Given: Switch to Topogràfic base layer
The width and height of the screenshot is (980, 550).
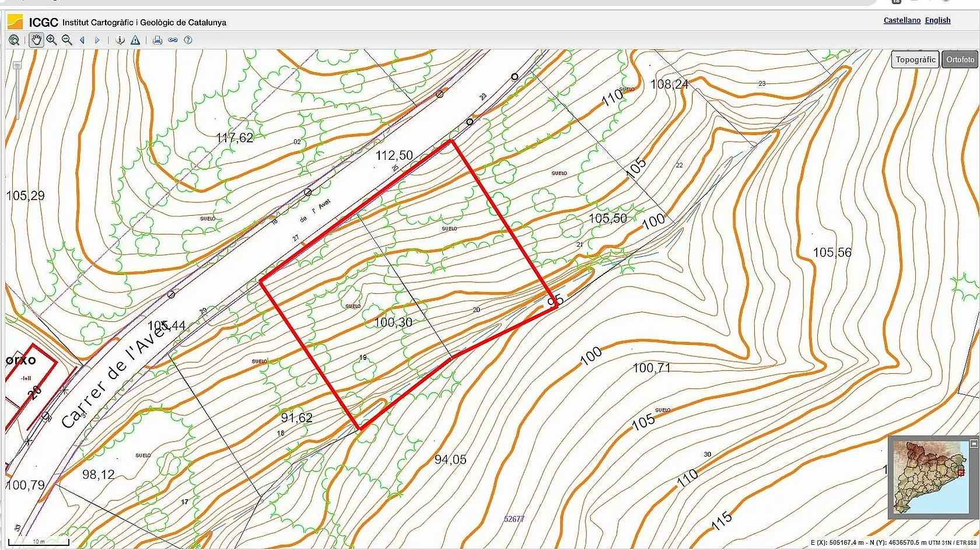Looking at the screenshot, I should 915,59.
